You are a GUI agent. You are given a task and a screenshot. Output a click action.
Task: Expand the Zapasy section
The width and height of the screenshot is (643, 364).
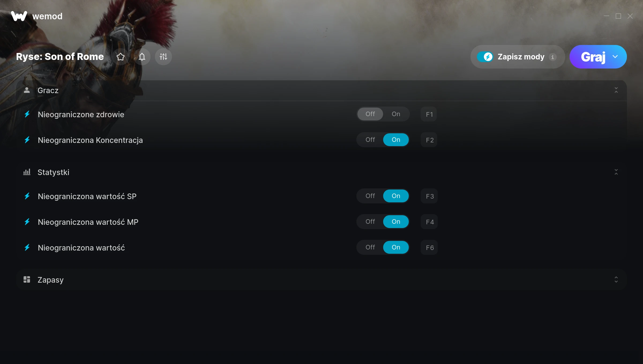click(x=616, y=279)
